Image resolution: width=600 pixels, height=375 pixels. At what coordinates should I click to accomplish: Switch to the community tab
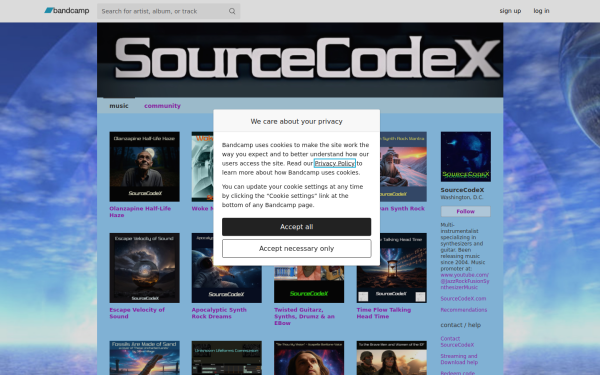162,106
